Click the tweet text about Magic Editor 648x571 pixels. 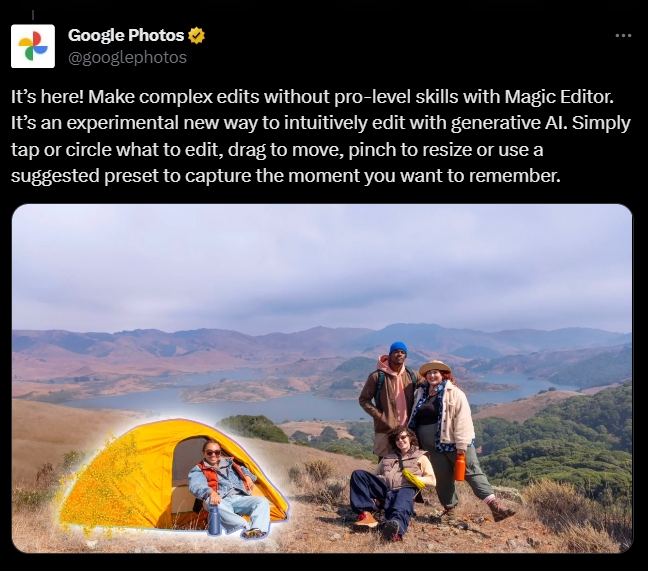point(321,136)
